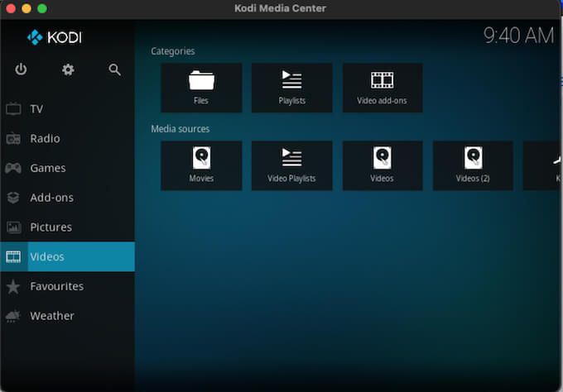Click the power icon in Kodi sidebar
The width and height of the screenshot is (563, 392).
pyautogui.click(x=21, y=69)
